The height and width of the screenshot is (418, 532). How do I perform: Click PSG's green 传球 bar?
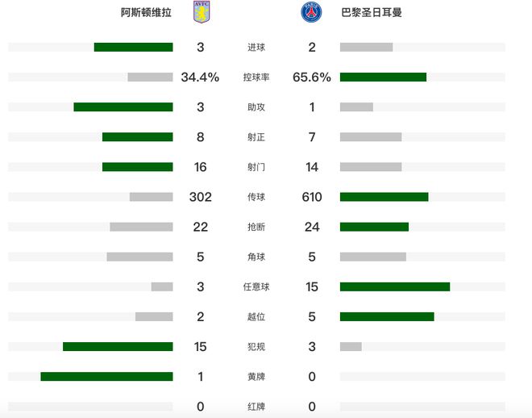point(384,197)
